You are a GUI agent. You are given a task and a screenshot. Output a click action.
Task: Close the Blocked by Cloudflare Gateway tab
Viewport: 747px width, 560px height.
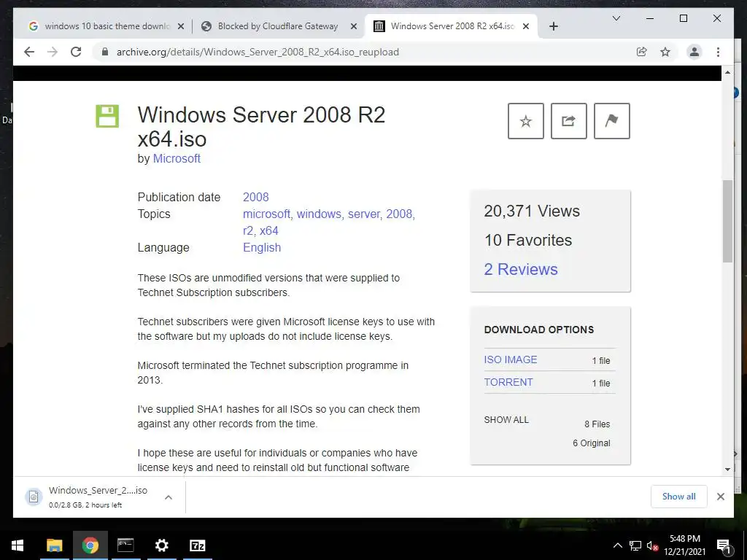pyautogui.click(x=354, y=26)
